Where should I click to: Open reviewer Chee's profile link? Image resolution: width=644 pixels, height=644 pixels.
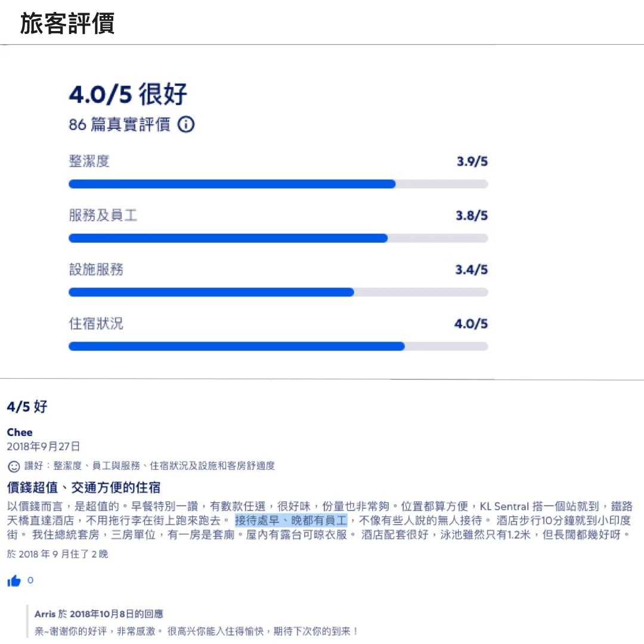click(x=20, y=432)
